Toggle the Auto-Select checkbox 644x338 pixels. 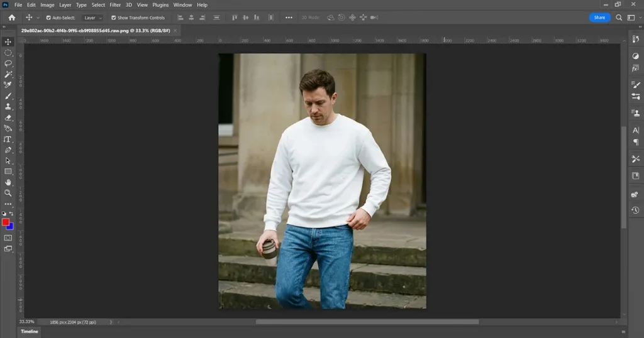pyautogui.click(x=48, y=18)
